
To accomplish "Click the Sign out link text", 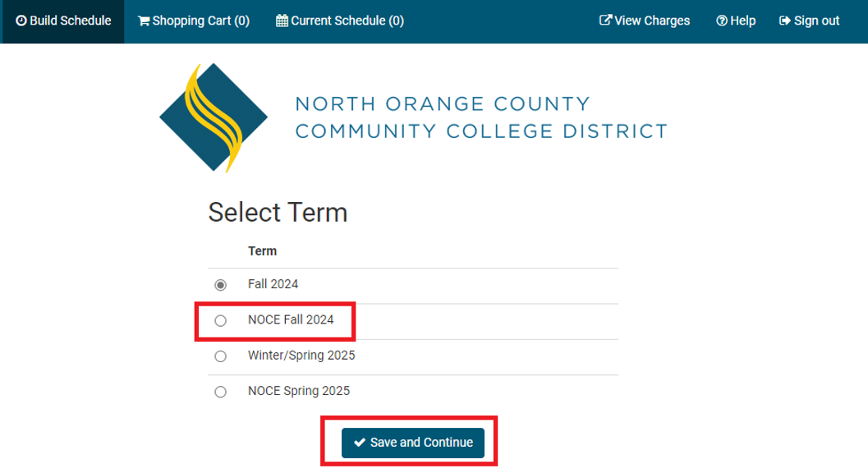I will (x=816, y=21).
